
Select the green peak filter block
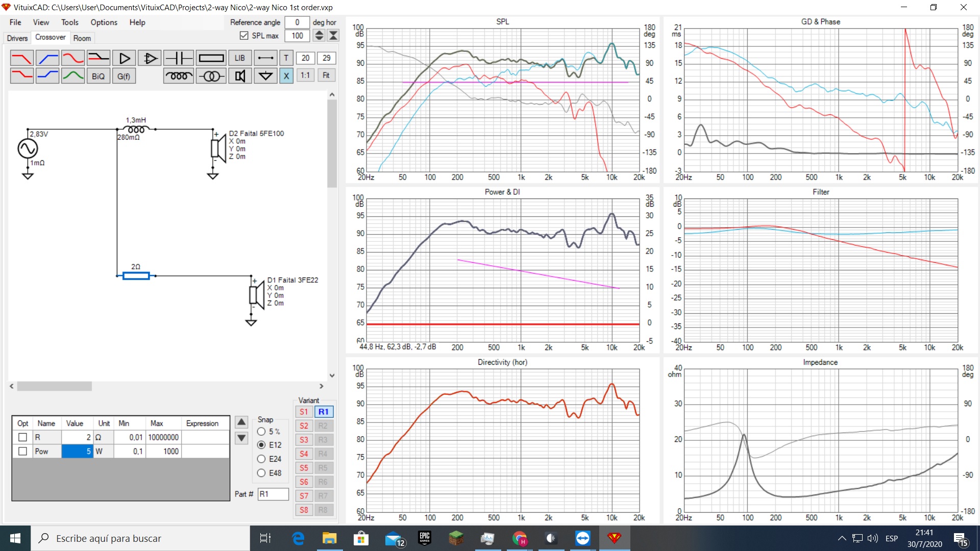coord(73,76)
